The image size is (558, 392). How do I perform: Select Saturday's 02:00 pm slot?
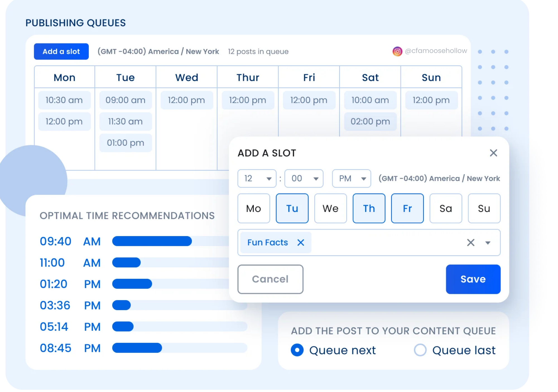coord(370,122)
